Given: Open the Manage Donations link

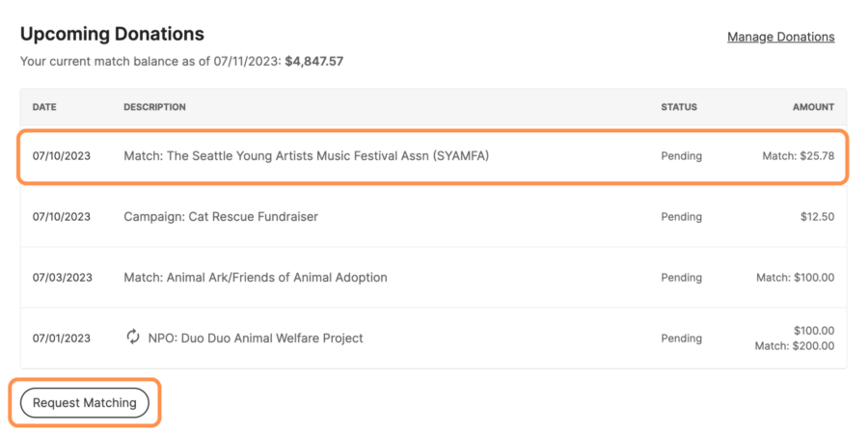Looking at the screenshot, I should (x=780, y=37).
